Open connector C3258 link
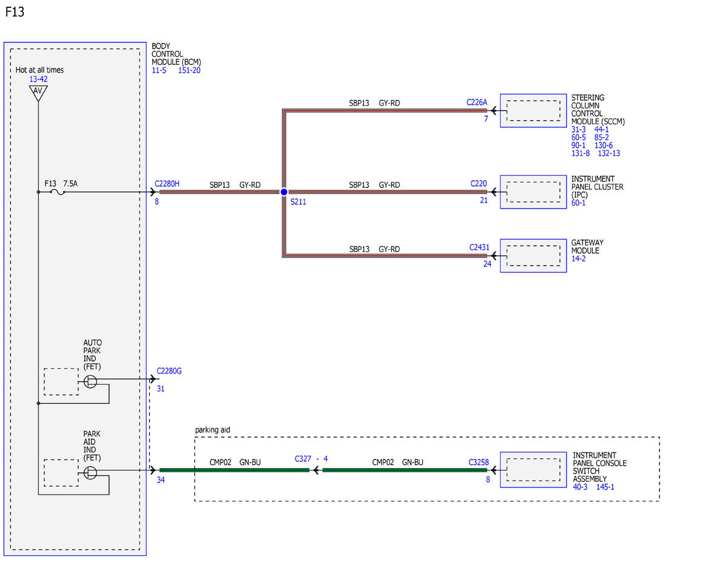The image size is (728, 562). 478,462
